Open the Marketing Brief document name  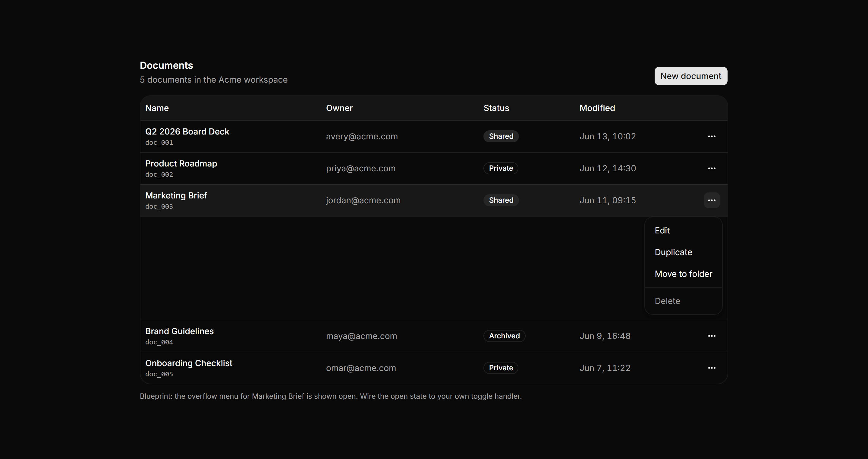point(176,196)
